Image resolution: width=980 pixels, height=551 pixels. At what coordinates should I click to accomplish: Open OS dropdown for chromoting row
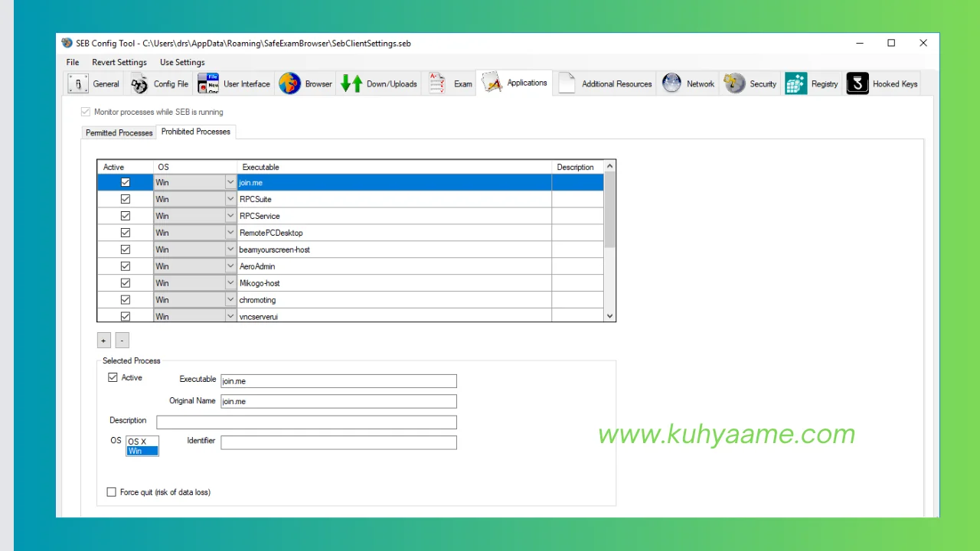point(230,300)
